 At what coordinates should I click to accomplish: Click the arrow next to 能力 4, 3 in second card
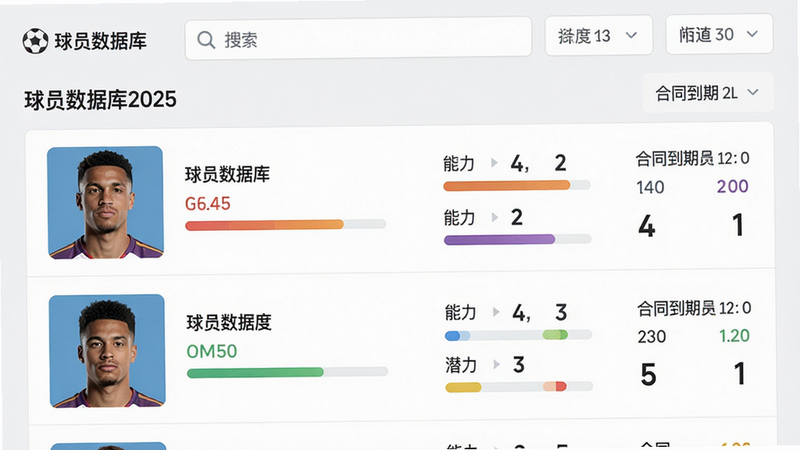pos(496,312)
